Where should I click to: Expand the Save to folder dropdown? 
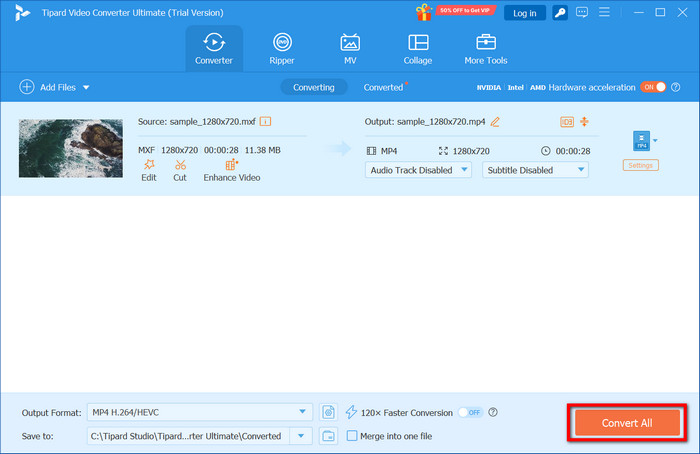(x=301, y=436)
